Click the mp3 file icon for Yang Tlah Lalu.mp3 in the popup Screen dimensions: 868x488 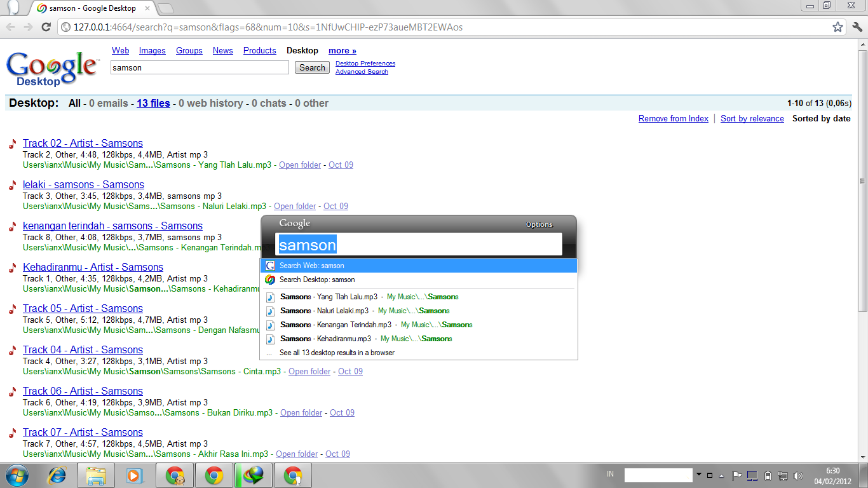tap(270, 297)
